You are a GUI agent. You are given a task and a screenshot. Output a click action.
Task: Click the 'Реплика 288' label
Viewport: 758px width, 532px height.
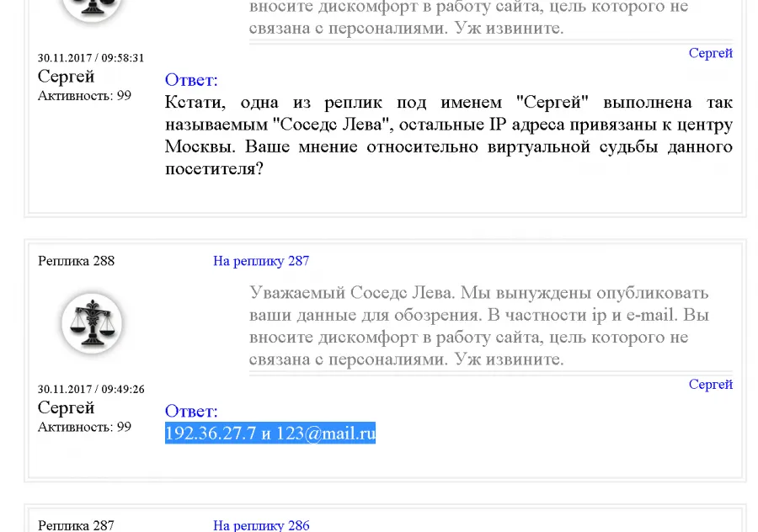77,261
